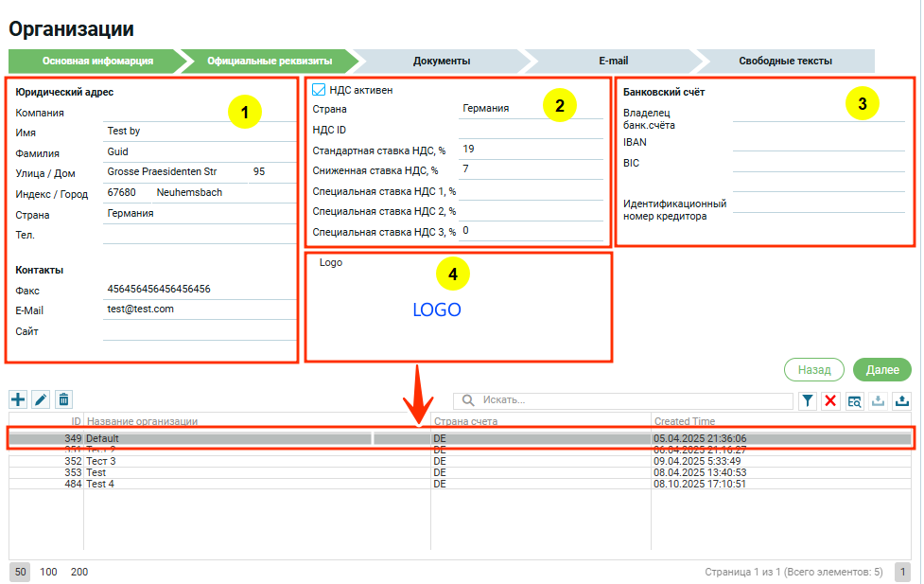Clear filters with the red X icon

(830, 401)
